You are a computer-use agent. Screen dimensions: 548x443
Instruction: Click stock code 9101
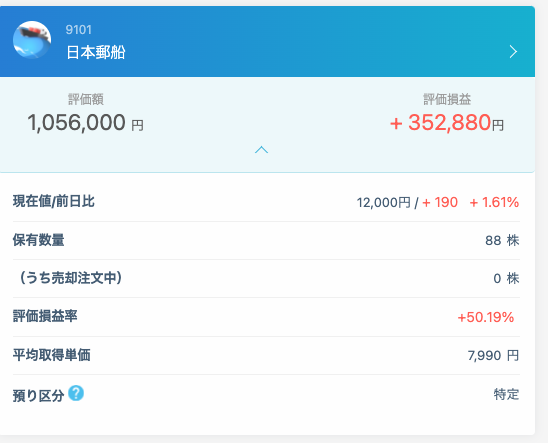click(79, 30)
